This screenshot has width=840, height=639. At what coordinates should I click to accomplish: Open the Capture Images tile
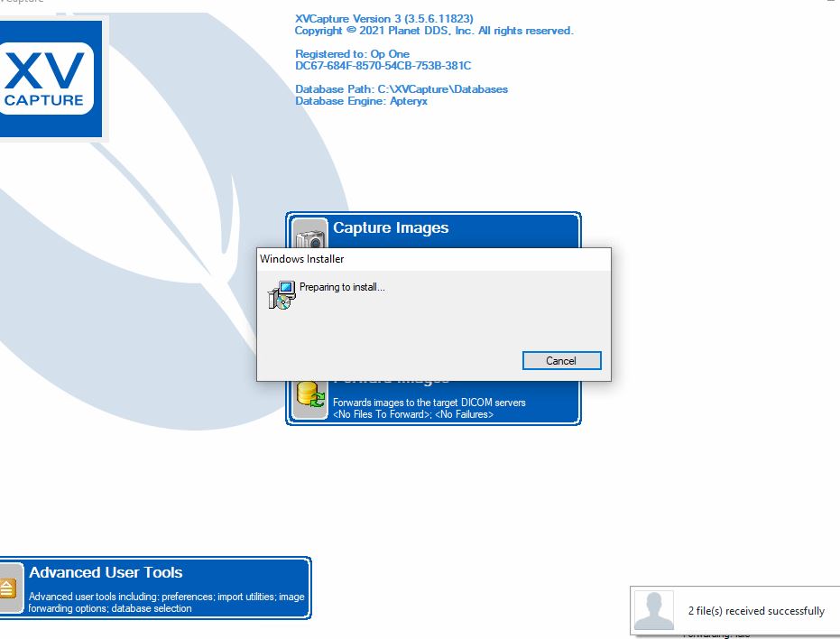(x=433, y=230)
